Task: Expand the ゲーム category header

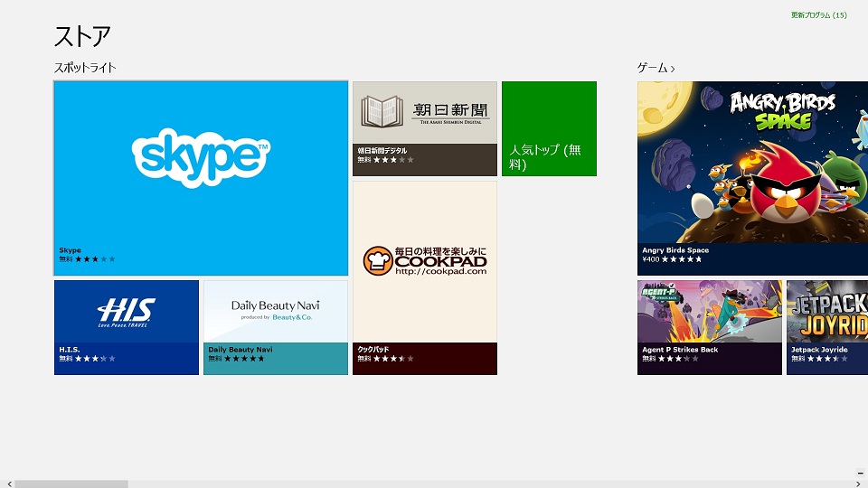Action: [x=656, y=68]
